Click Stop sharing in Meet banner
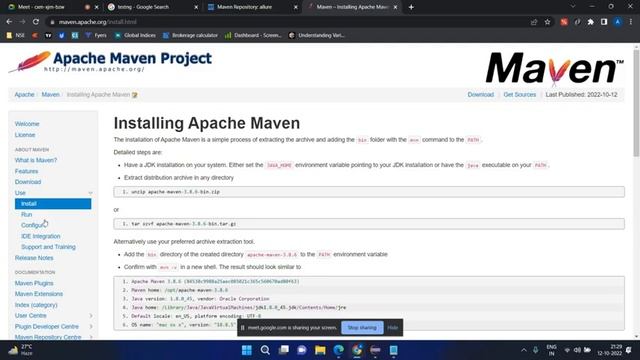This screenshot has height=360, width=640. tap(362, 328)
